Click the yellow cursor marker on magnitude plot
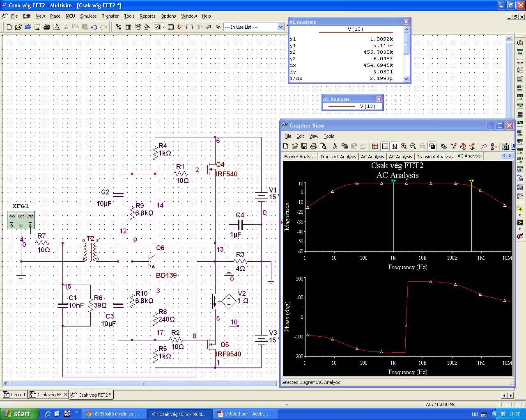526x420 pixels. 471,181
